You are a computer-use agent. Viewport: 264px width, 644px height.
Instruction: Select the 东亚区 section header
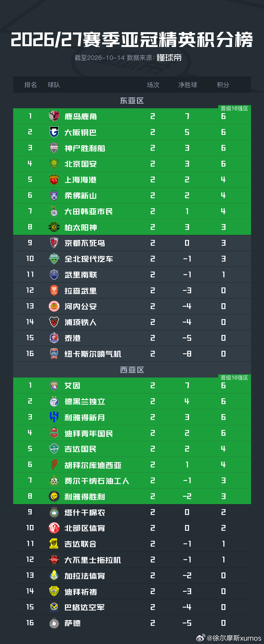(x=132, y=101)
